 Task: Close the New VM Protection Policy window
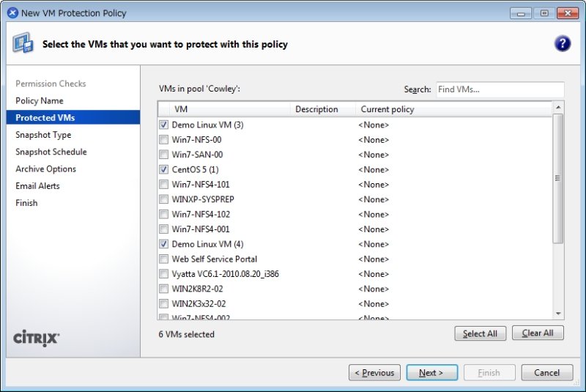pyautogui.click(x=568, y=13)
